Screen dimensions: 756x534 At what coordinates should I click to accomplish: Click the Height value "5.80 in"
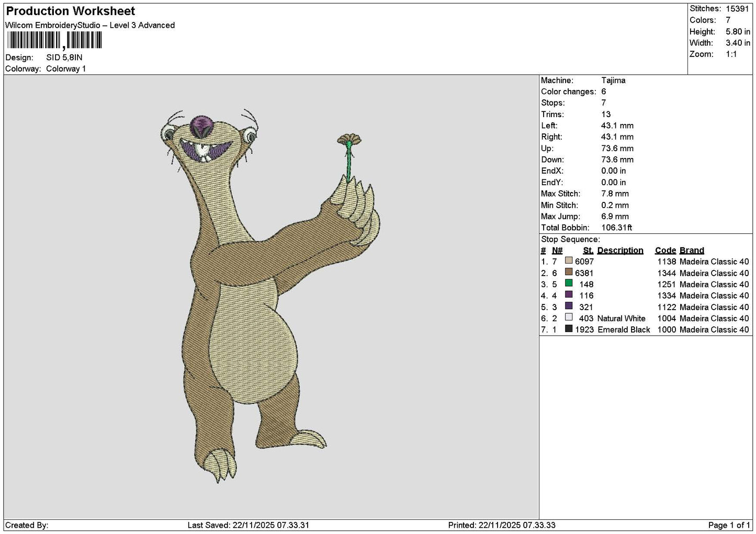(738, 32)
